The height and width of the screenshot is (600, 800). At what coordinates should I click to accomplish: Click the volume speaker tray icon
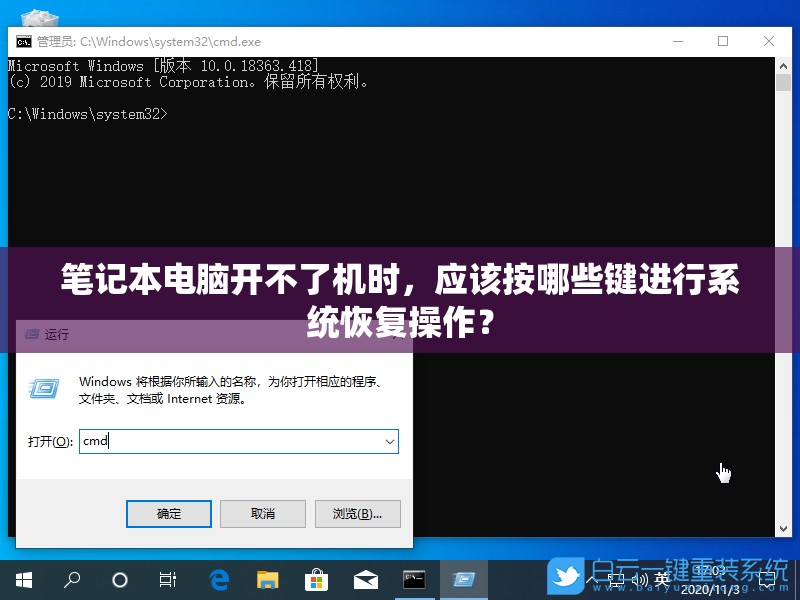(x=639, y=580)
